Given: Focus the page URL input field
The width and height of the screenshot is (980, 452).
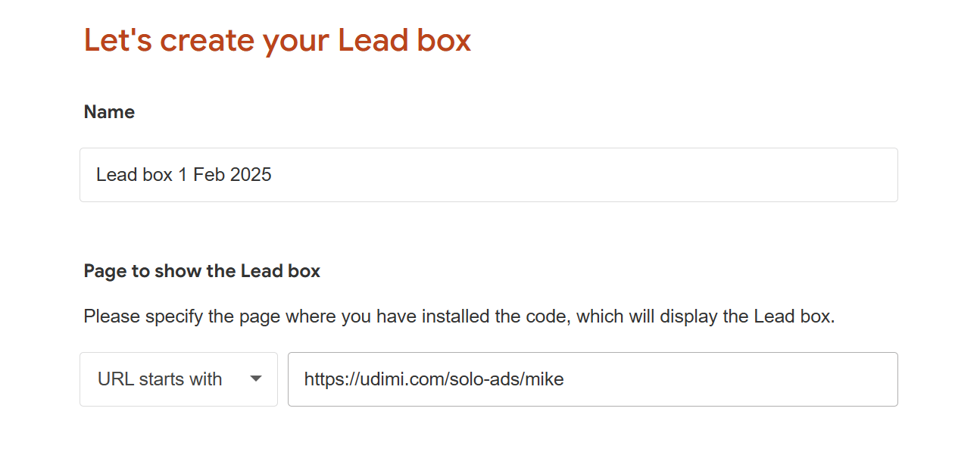Looking at the screenshot, I should point(592,379).
